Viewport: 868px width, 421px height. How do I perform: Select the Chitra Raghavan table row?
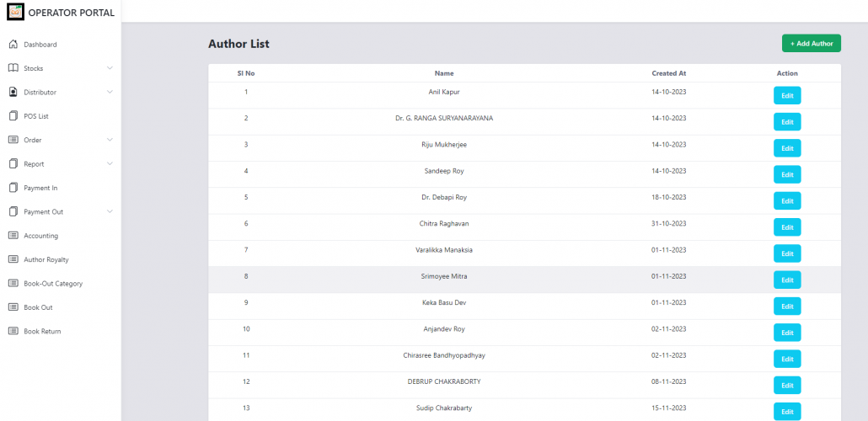click(443, 224)
